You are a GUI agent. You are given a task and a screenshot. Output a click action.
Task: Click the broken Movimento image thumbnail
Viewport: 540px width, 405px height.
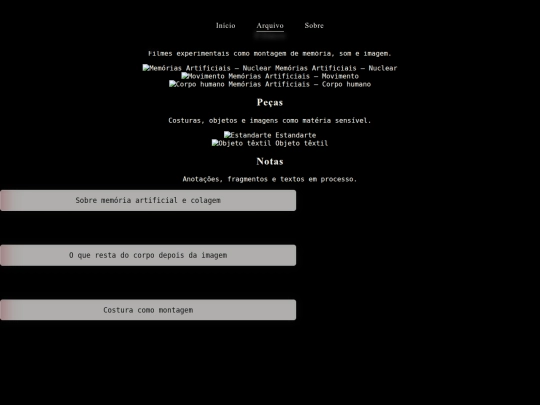[203, 76]
